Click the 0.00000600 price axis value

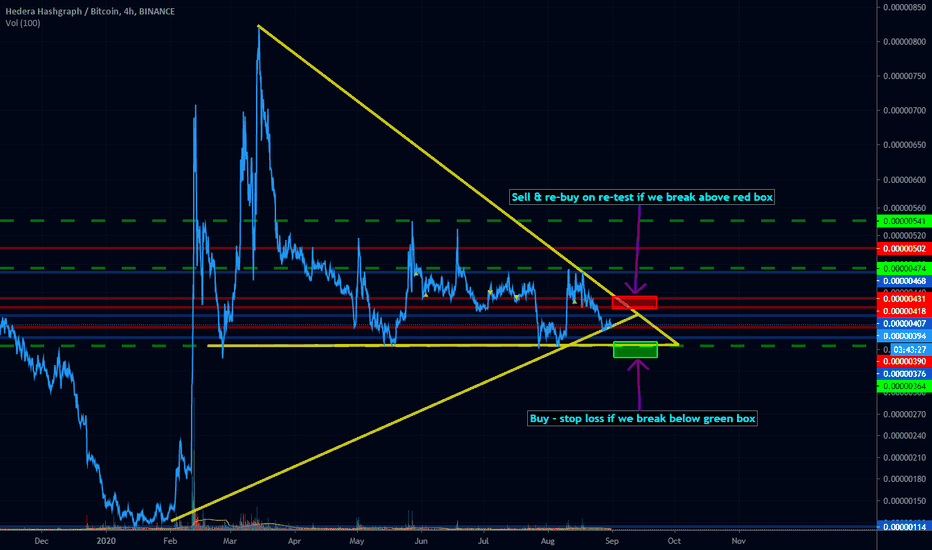904,180
